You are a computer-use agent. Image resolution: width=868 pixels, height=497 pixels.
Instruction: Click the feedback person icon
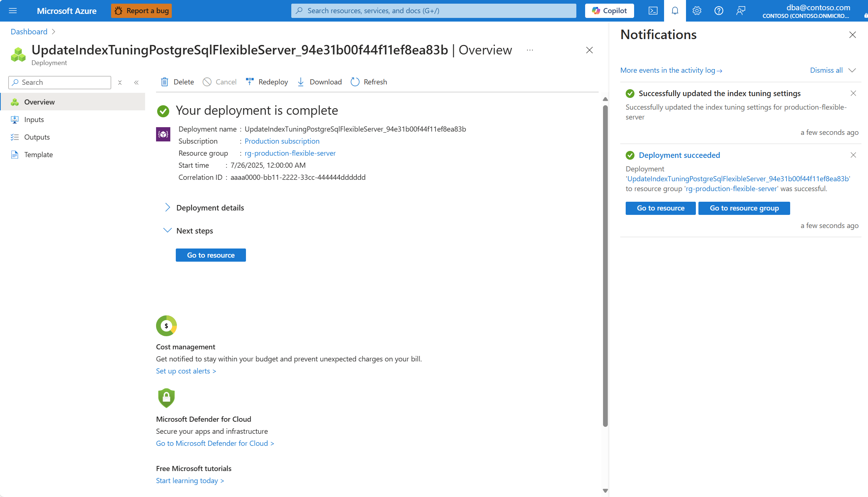tap(740, 11)
